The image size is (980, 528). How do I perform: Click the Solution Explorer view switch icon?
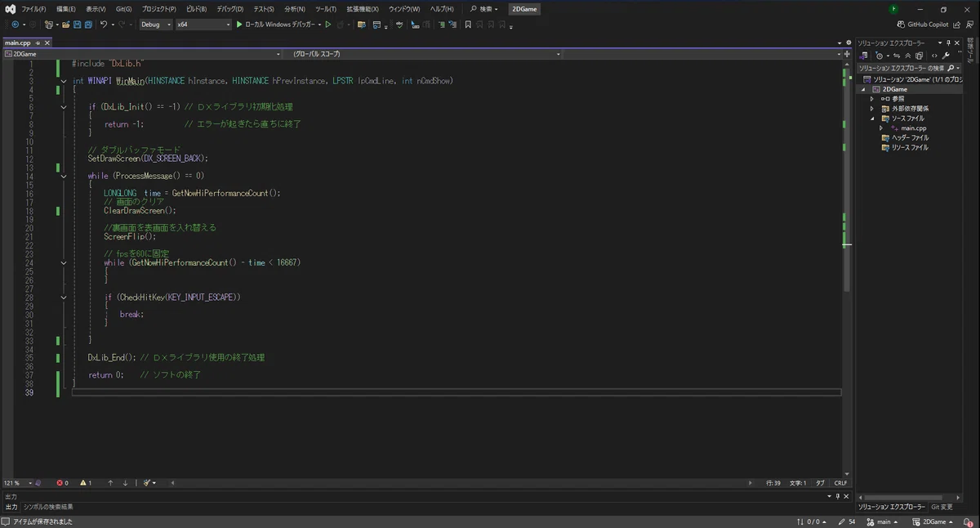pyautogui.click(x=863, y=56)
